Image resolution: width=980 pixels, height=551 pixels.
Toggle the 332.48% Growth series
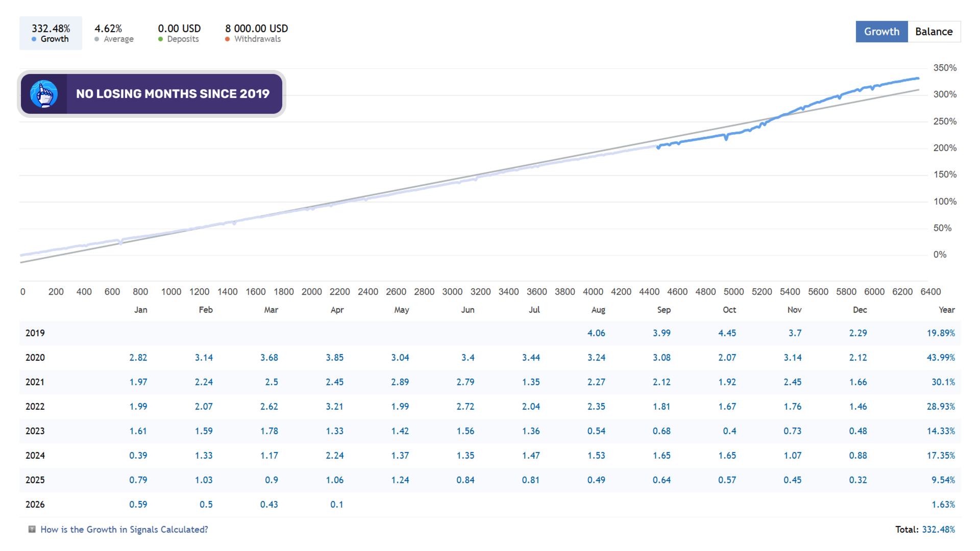click(x=51, y=33)
